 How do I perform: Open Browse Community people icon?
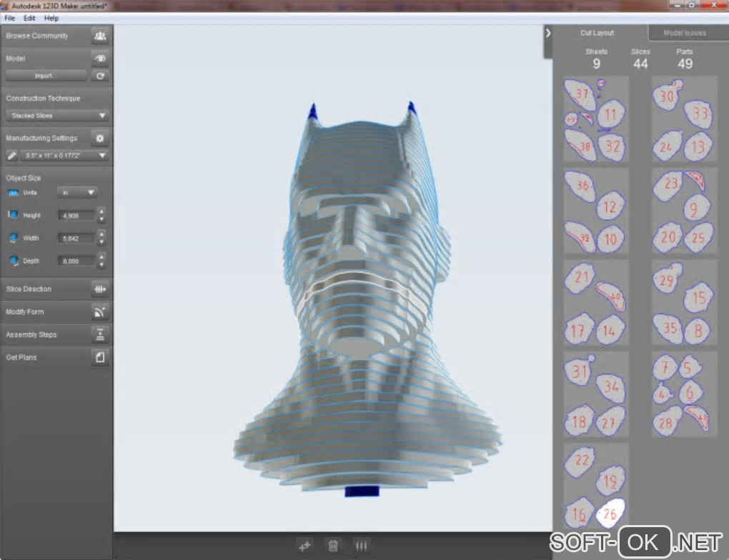[100, 36]
